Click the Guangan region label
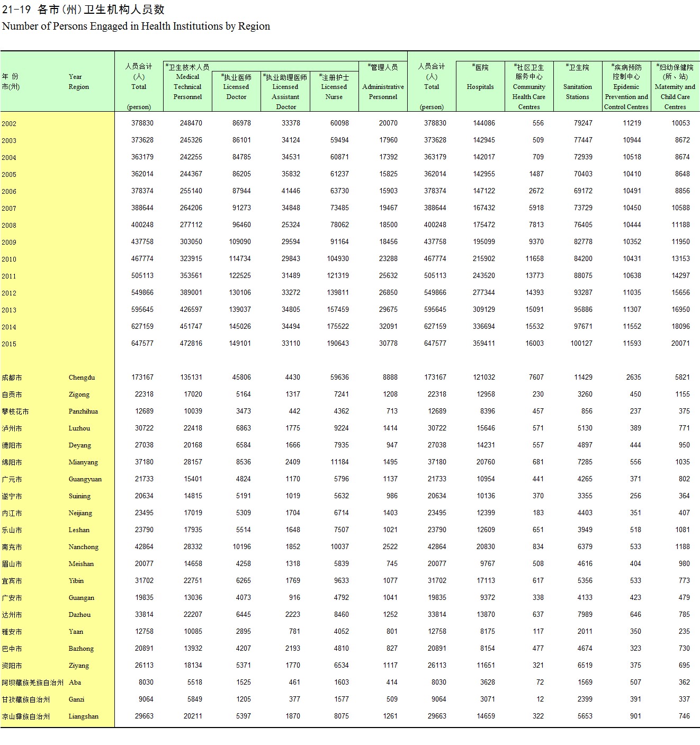 coord(82,598)
